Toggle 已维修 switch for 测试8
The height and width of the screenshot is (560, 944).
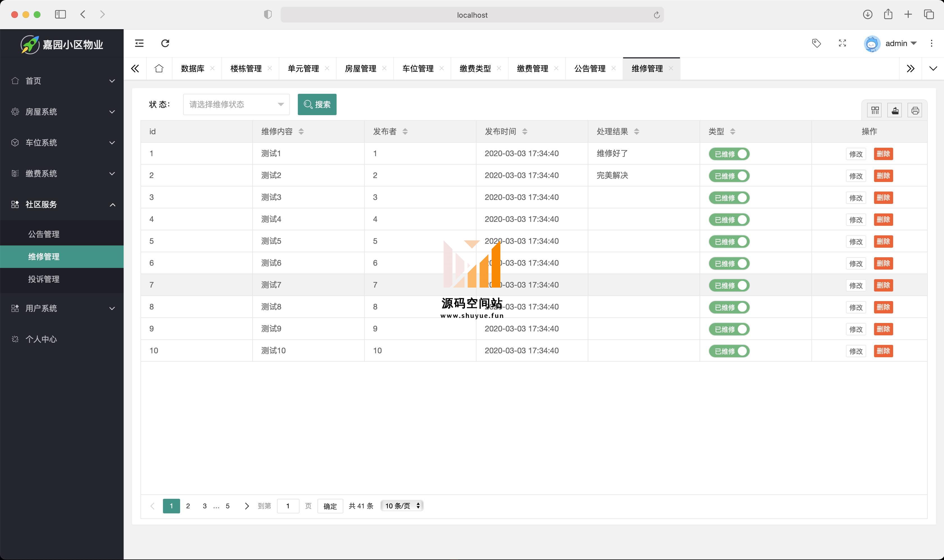pyautogui.click(x=729, y=307)
